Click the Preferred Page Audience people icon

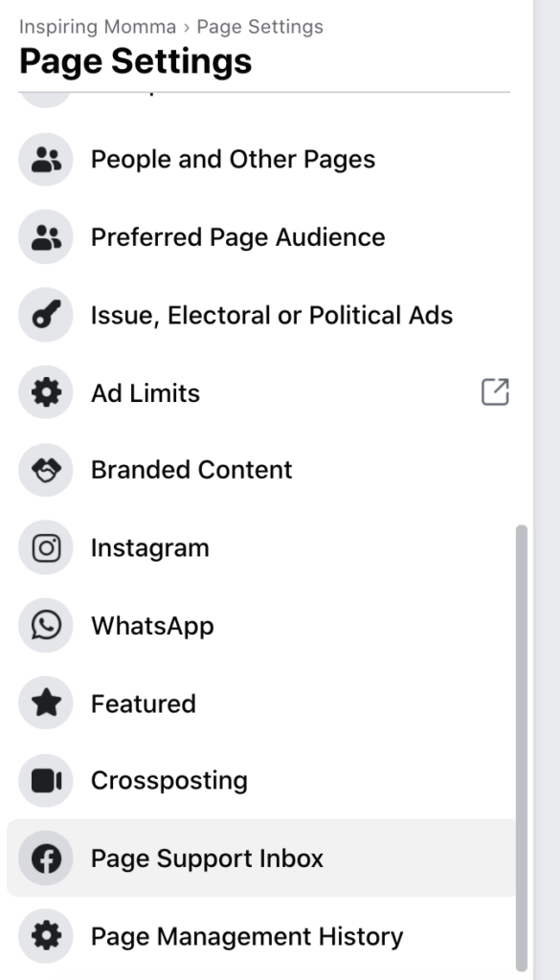coord(46,237)
